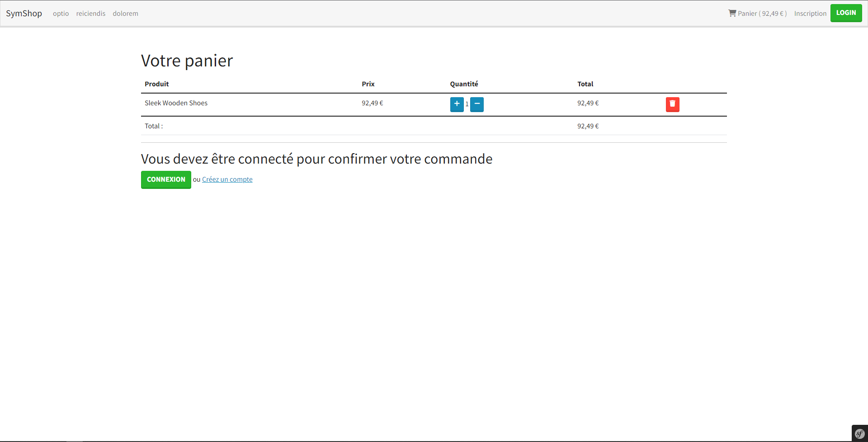This screenshot has width=868, height=442.
Task: Follow the Créez un compte link
Action: (x=227, y=179)
